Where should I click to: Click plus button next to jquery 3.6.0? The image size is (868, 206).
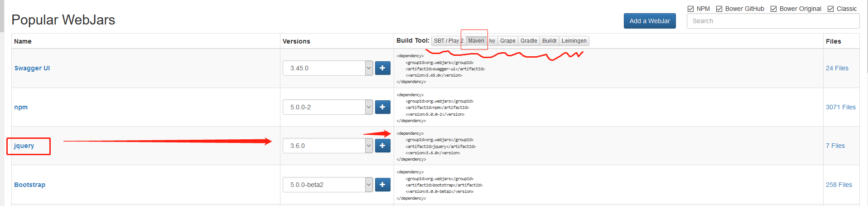pyautogui.click(x=382, y=146)
